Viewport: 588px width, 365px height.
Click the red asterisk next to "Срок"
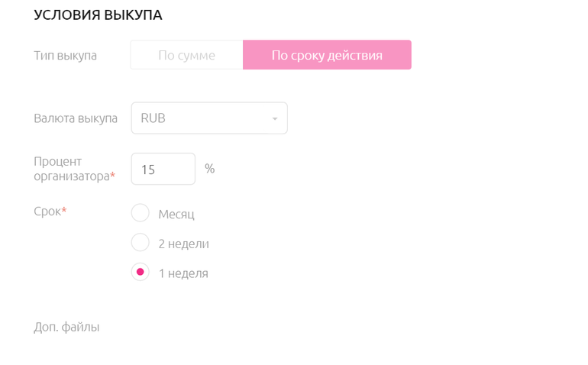point(64,210)
